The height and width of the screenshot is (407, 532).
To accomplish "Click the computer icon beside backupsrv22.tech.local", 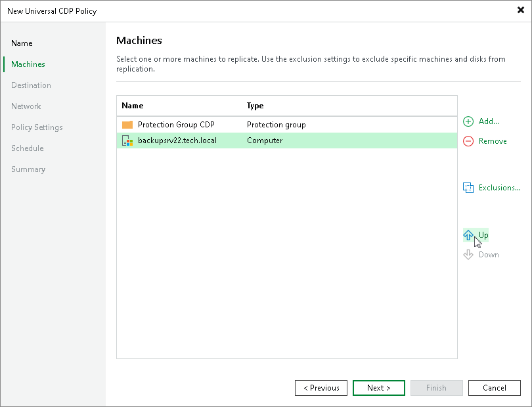I will 127,140.
